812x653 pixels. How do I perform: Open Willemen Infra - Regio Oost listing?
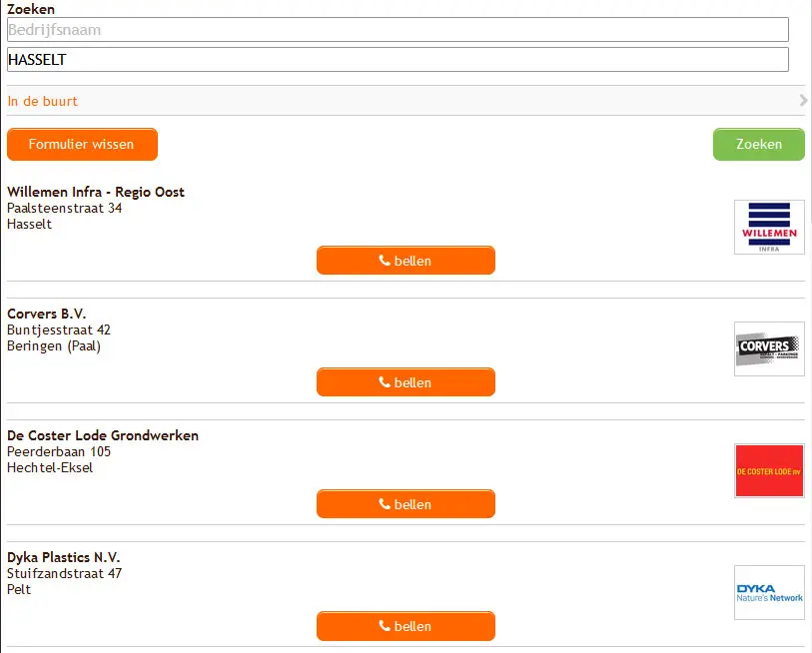96,192
